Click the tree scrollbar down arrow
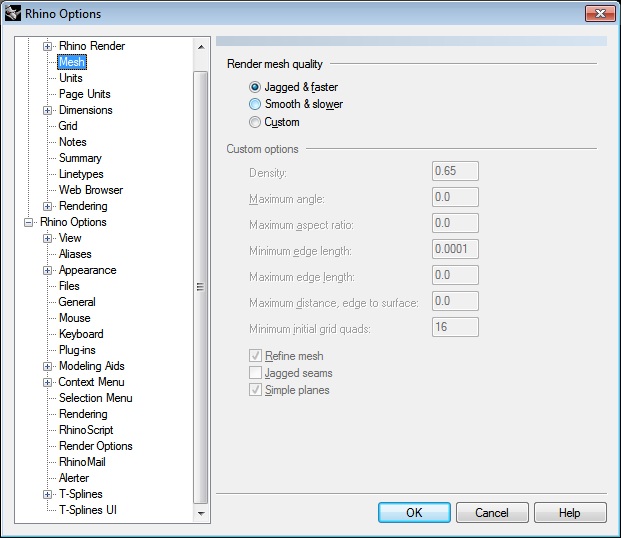The height and width of the screenshot is (538, 621). [201, 513]
